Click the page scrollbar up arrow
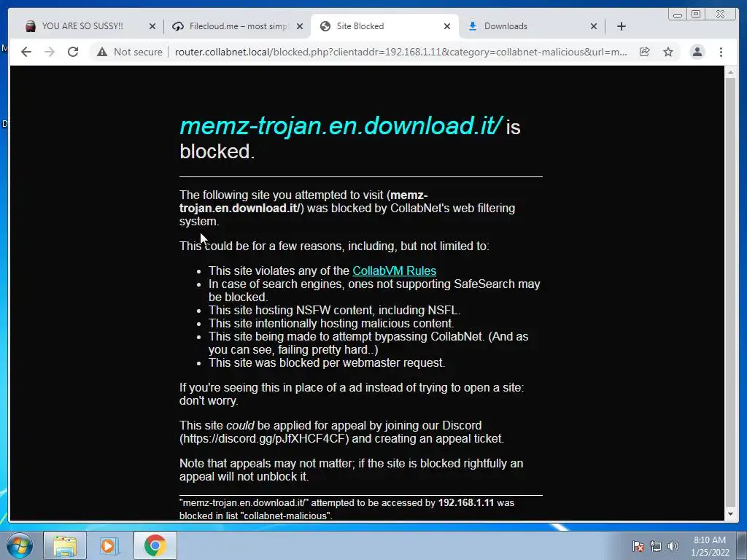The height and width of the screenshot is (560, 747). [730, 73]
